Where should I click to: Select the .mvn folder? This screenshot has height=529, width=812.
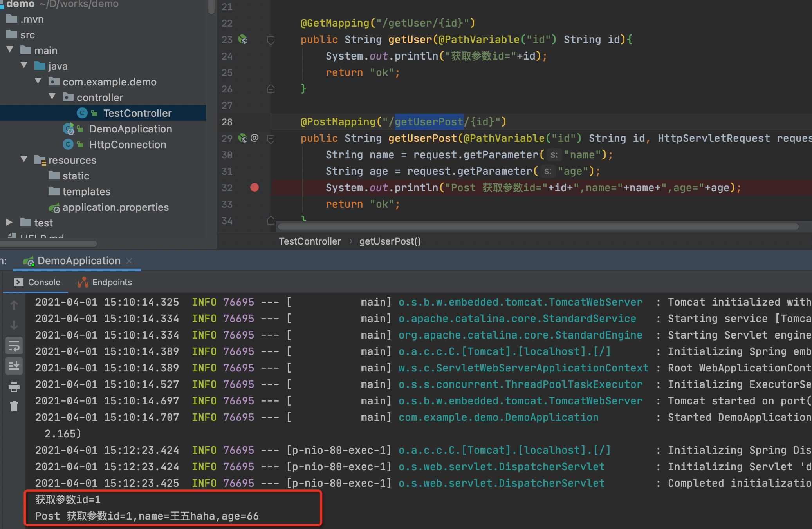[x=32, y=19]
